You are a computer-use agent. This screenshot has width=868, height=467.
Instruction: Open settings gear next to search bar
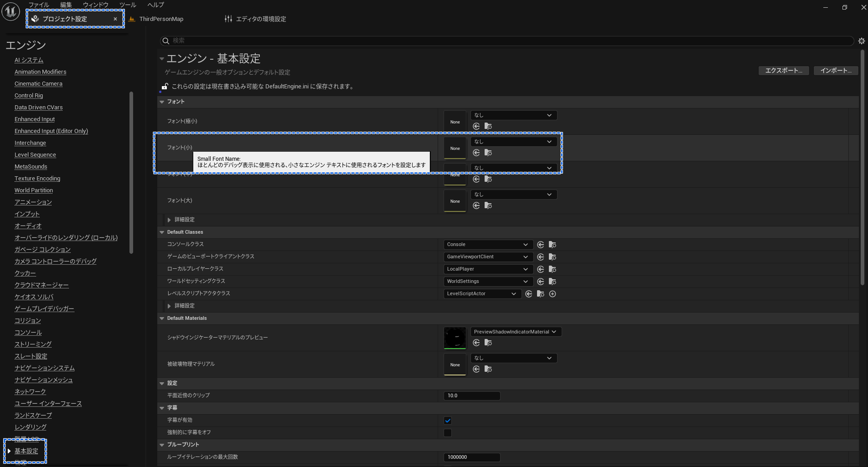click(x=861, y=41)
